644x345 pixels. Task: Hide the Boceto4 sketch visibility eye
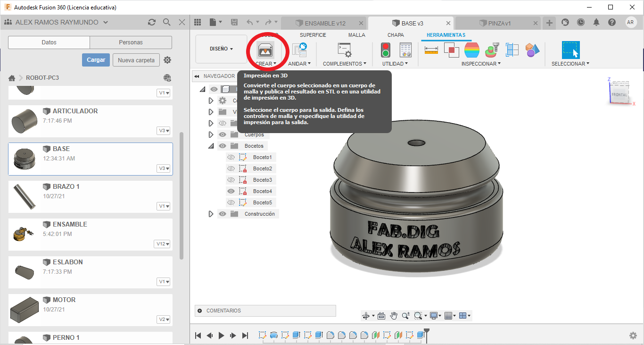[x=231, y=191]
